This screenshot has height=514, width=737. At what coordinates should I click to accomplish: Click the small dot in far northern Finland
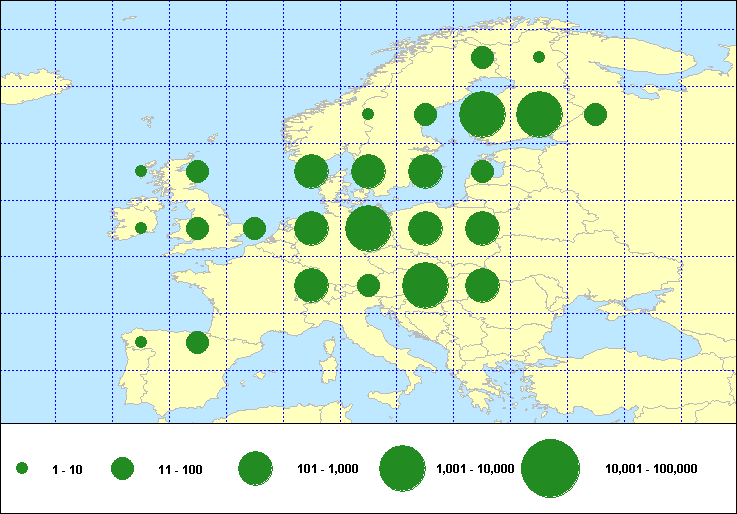539,57
